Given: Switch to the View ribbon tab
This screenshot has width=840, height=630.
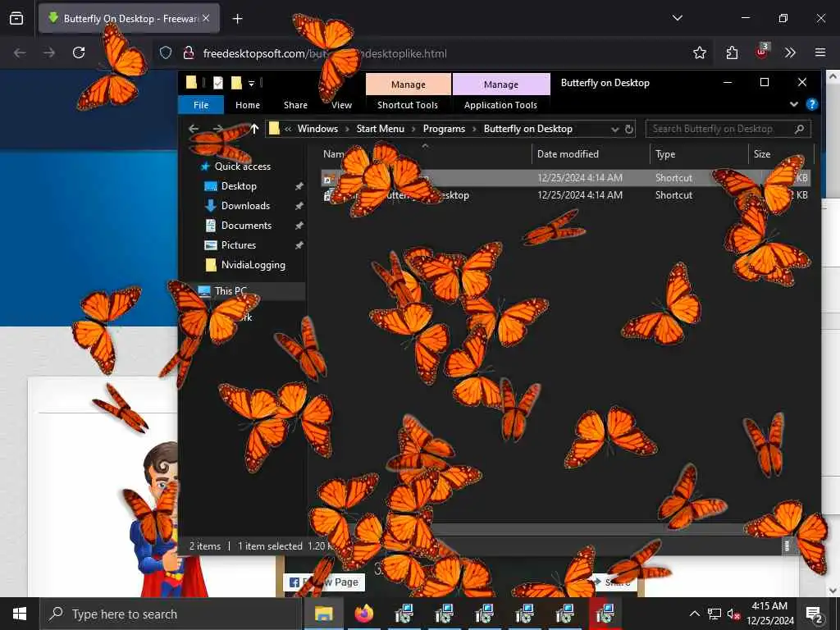Looking at the screenshot, I should [x=341, y=105].
